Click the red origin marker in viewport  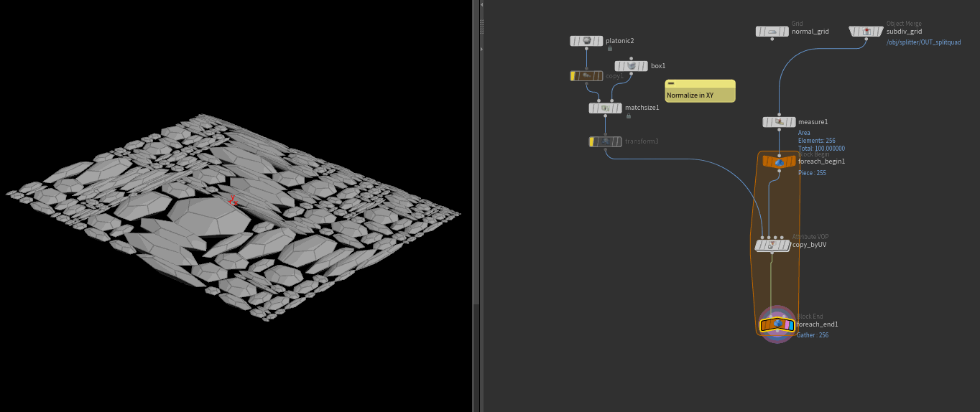(x=232, y=200)
